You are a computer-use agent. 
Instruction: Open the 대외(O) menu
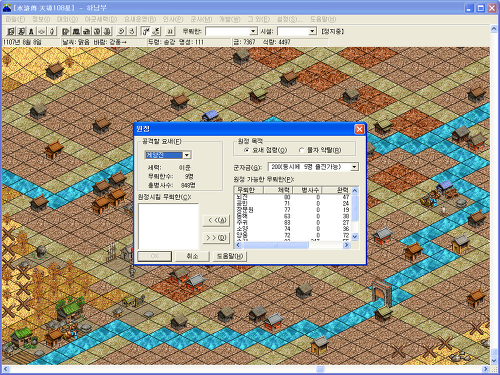coord(67,19)
